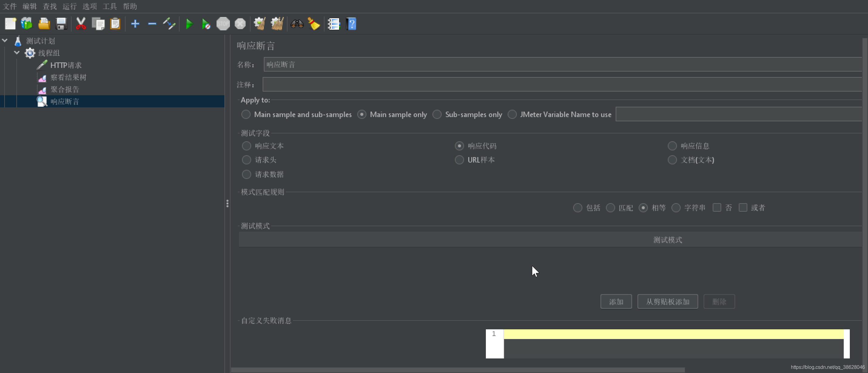Viewport: 868px width, 373px height.
Task: Click the save file icon
Action: 62,23
